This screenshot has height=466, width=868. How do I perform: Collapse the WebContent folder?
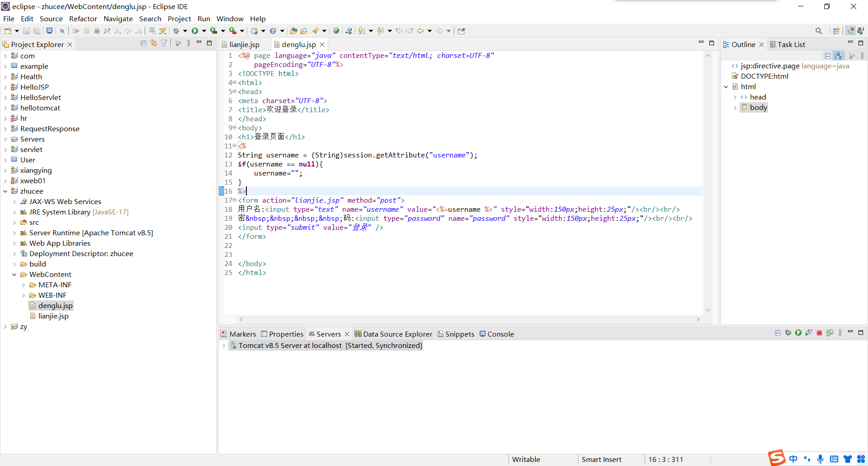point(14,275)
